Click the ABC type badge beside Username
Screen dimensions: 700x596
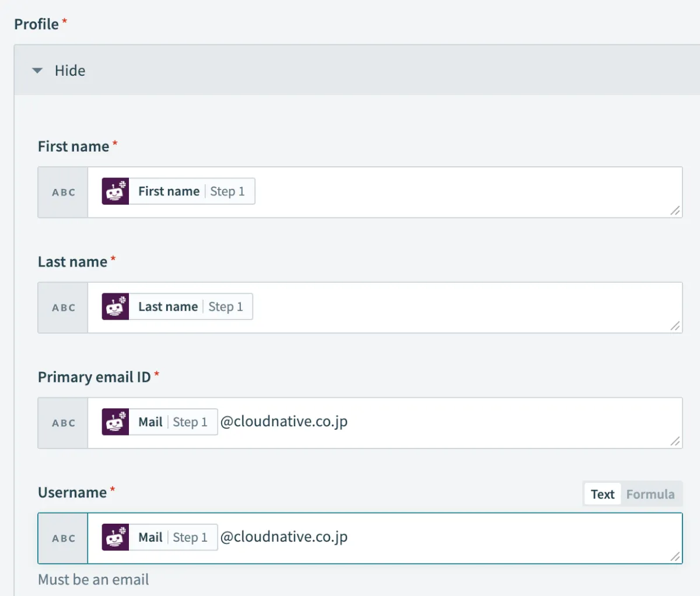64,539
